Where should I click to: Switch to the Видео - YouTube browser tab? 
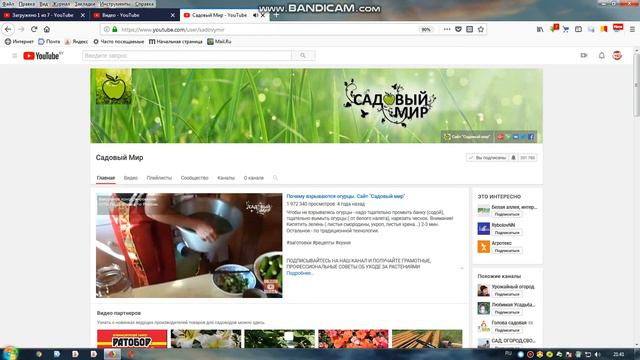[x=134, y=15]
